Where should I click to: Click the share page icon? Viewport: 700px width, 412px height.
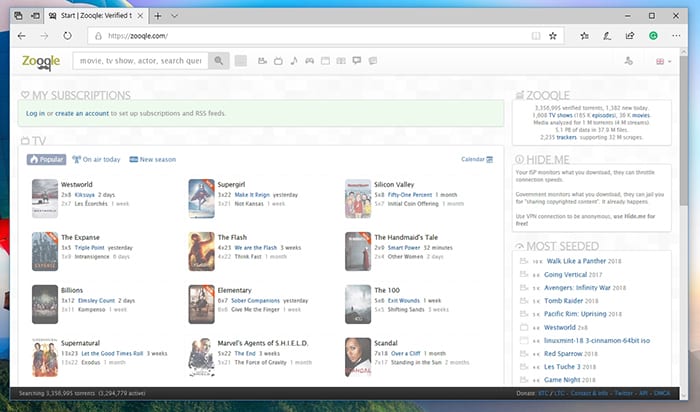coord(630,36)
